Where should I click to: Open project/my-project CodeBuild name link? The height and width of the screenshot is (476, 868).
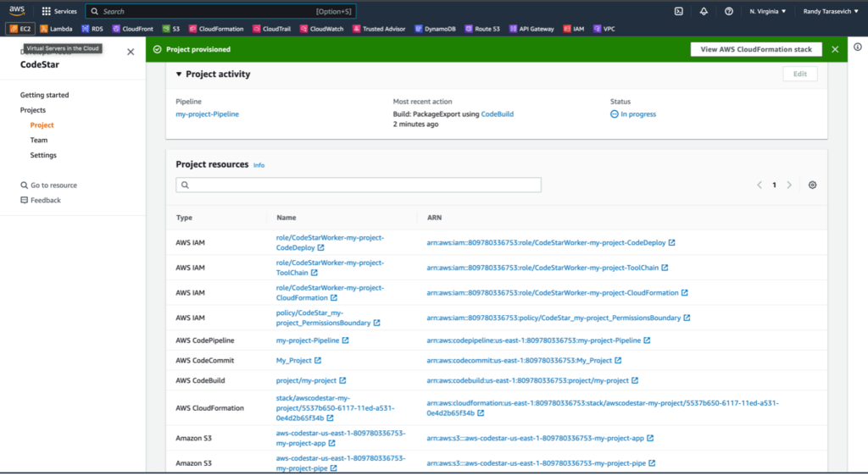(310, 380)
